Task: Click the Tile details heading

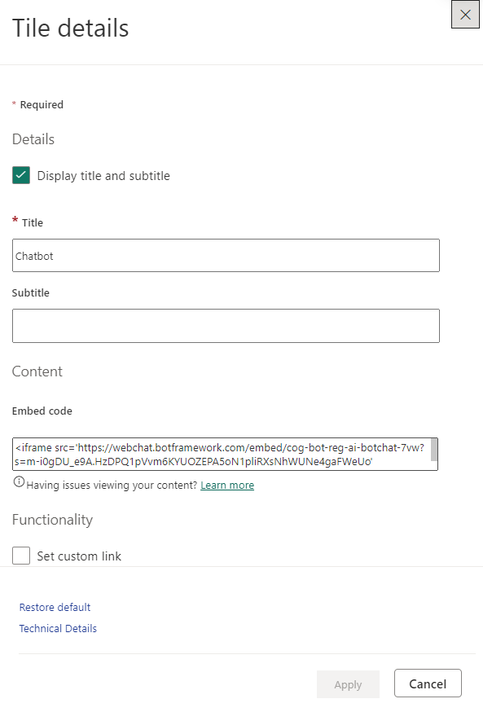Action: click(70, 28)
